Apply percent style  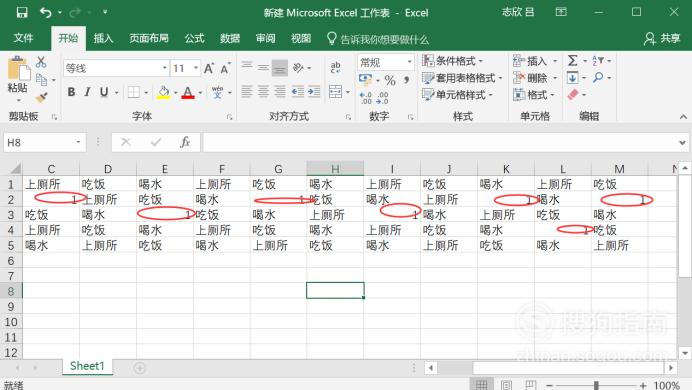tap(390, 80)
